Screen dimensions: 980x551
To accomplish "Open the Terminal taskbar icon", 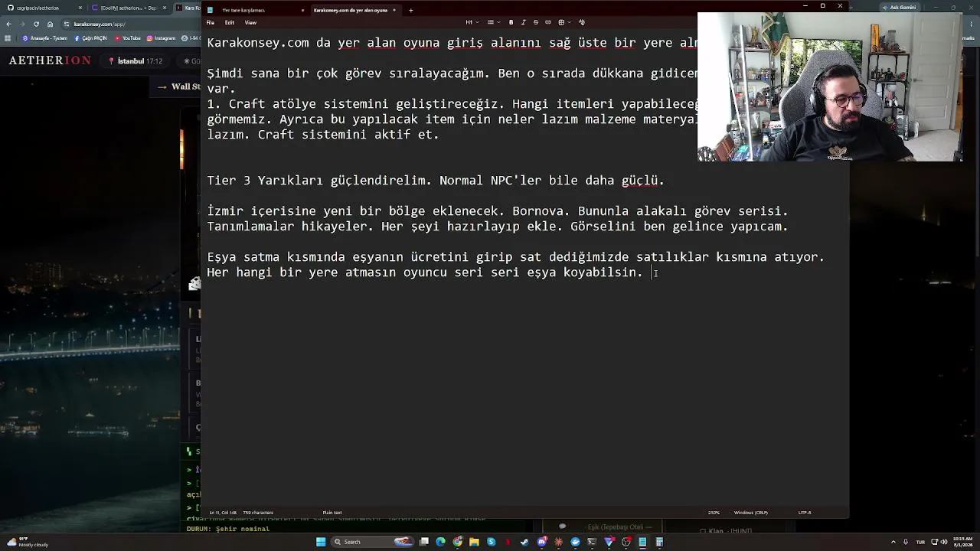I will (592, 542).
